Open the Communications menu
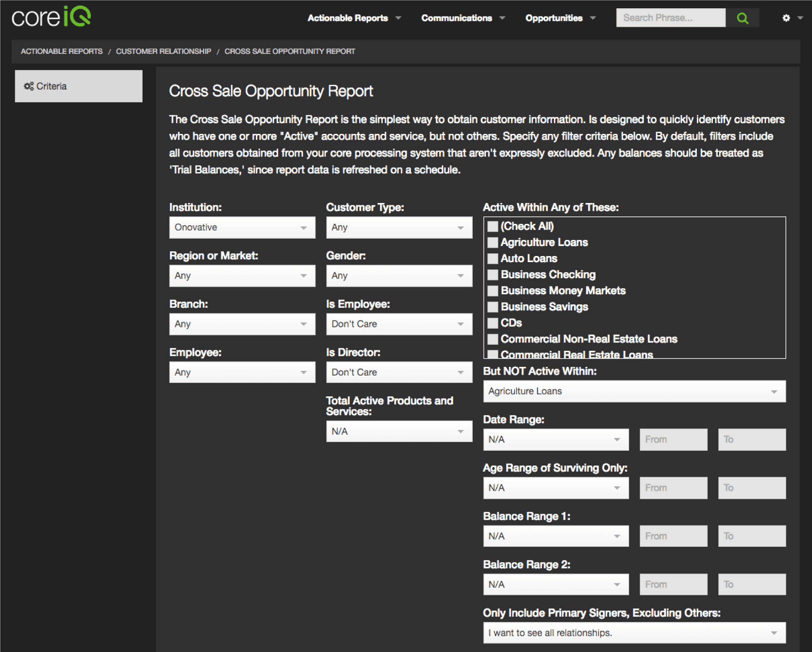 click(463, 18)
